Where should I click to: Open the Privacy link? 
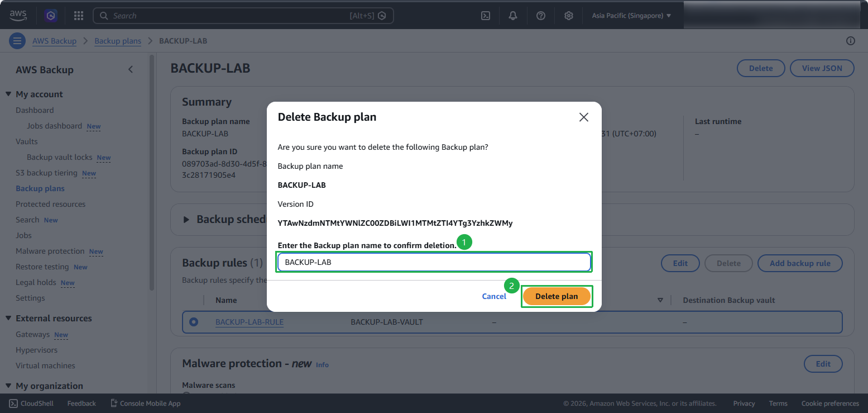click(x=744, y=403)
